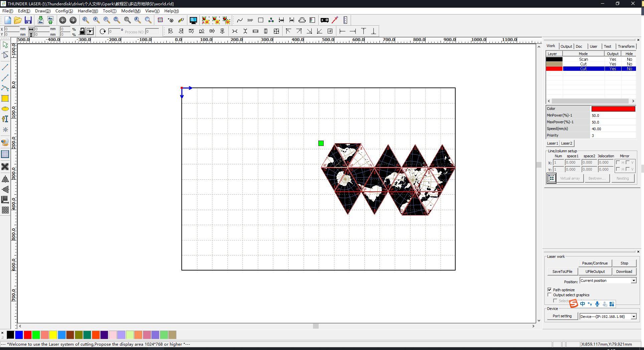644x350 pixels.
Task: Open a file using the folder icon
Action: tap(18, 20)
